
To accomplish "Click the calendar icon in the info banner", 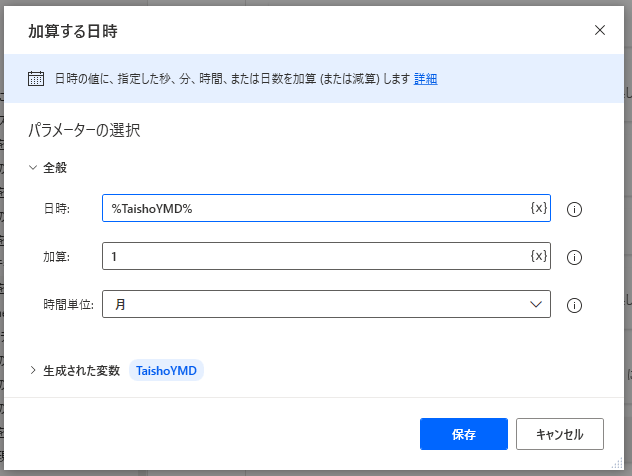I will coord(35,79).
